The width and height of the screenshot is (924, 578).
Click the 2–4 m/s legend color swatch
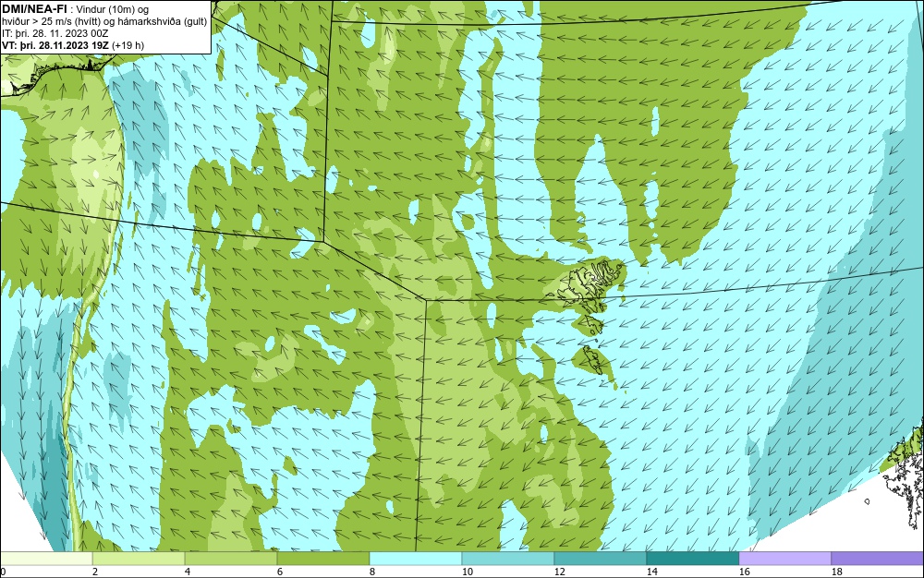tap(139, 558)
